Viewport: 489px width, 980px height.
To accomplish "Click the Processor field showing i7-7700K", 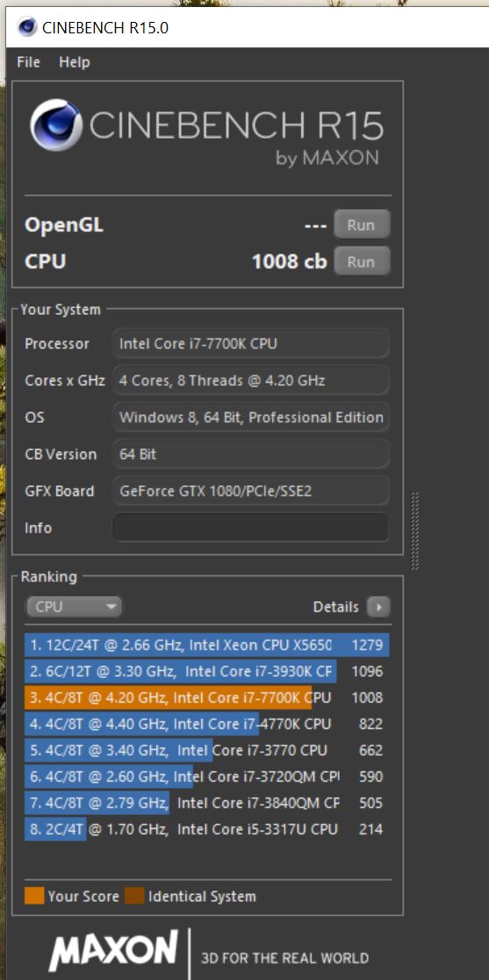I will (251, 343).
